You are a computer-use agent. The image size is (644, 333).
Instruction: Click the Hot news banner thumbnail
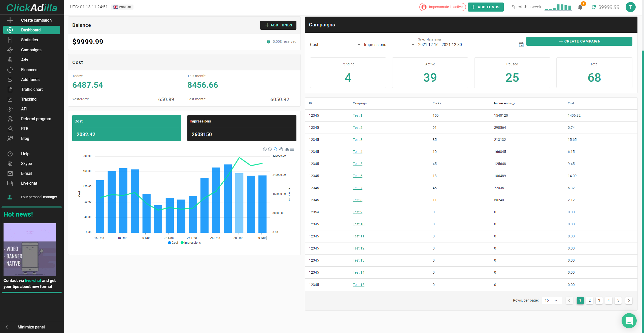[x=30, y=249]
